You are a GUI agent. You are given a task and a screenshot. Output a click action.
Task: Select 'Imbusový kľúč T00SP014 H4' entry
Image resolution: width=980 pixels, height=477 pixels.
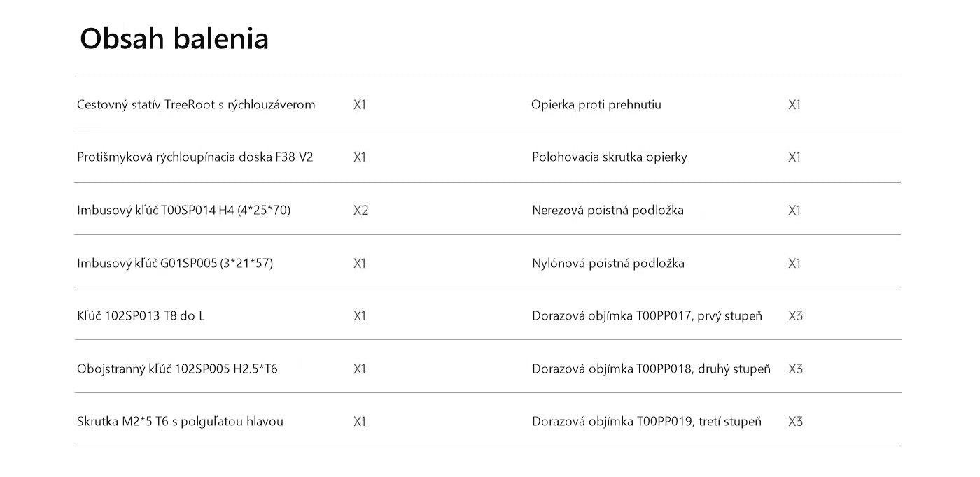tap(183, 211)
